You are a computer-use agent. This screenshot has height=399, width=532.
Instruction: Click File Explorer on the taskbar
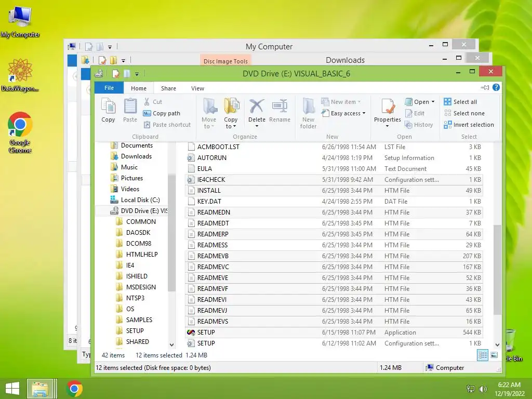40,389
